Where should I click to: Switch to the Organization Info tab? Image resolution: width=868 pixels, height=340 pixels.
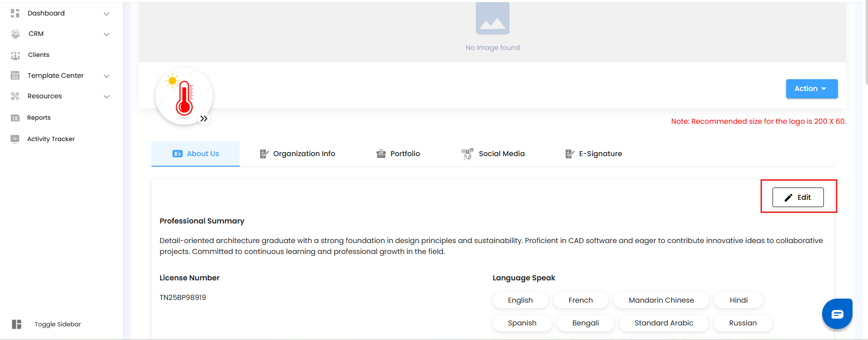click(x=297, y=154)
